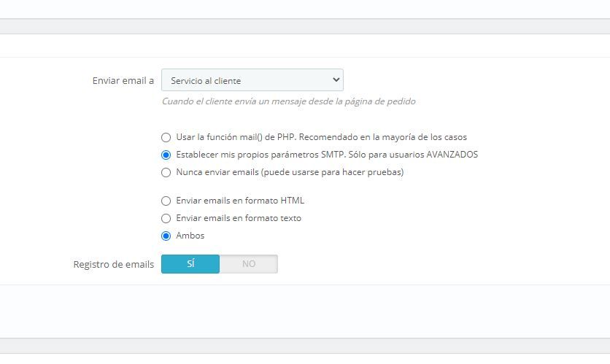
Task: Choose the "Ambos" radio button
Action: 166,236
